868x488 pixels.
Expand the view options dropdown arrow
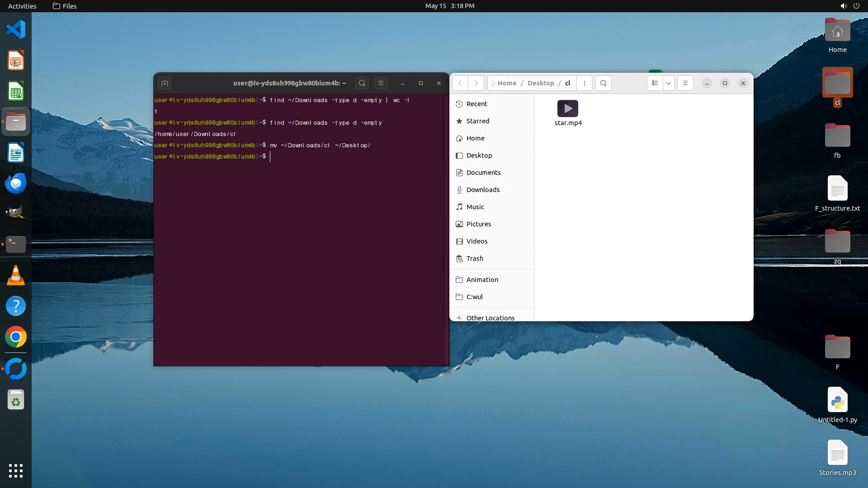[x=668, y=83]
